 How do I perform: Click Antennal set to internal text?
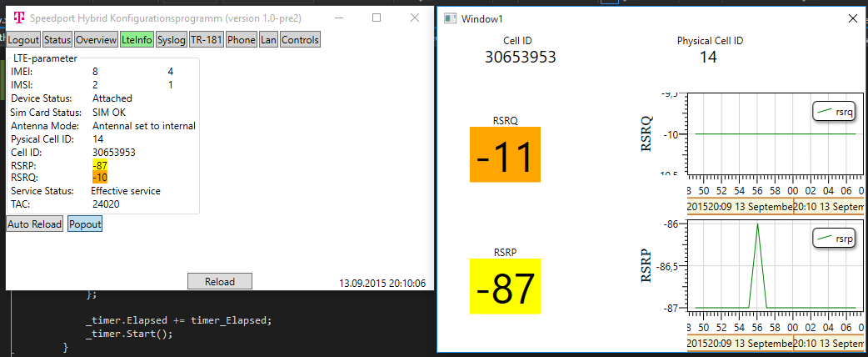point(144,126)
